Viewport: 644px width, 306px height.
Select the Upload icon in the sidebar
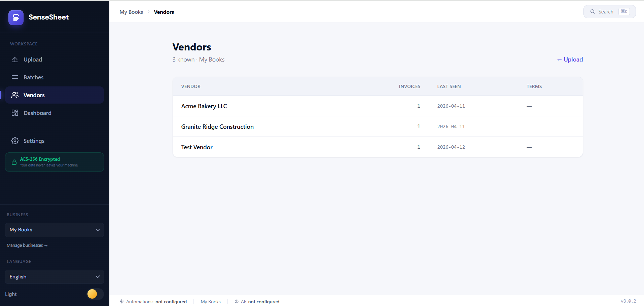click(x=15, y=60)
